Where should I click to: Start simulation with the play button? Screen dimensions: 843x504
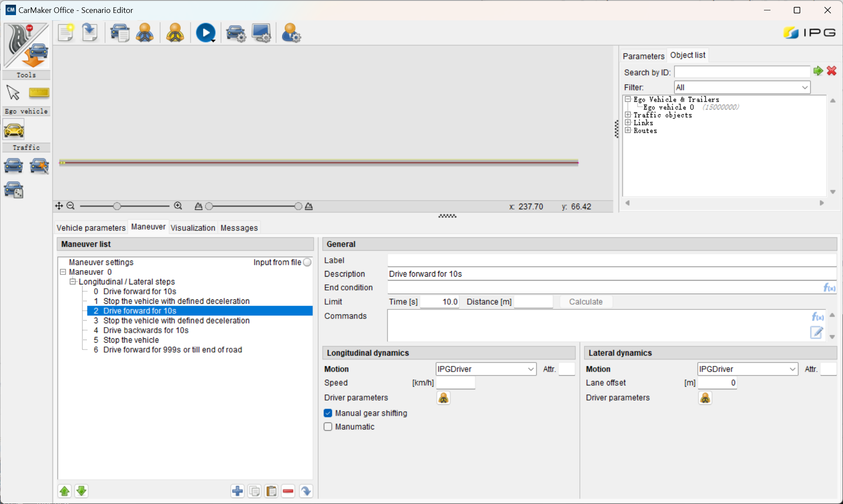[206, 33]
